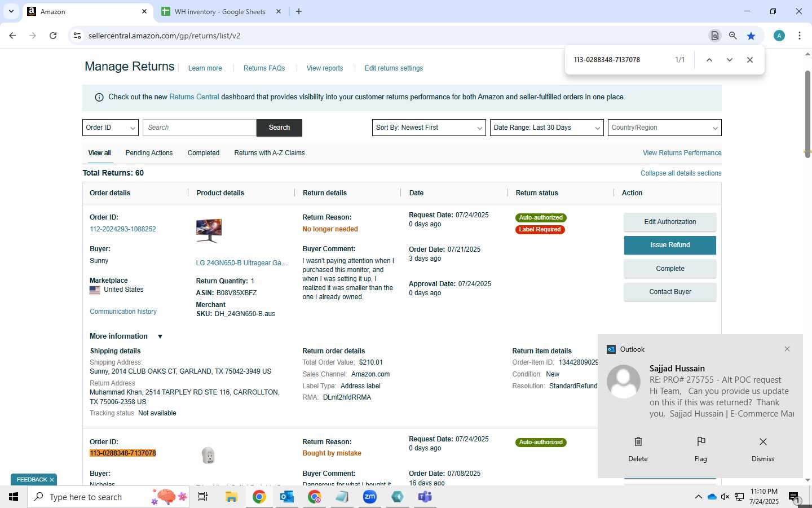Click Collapse all details sections
812x508 pixels.
click(681, 173)
